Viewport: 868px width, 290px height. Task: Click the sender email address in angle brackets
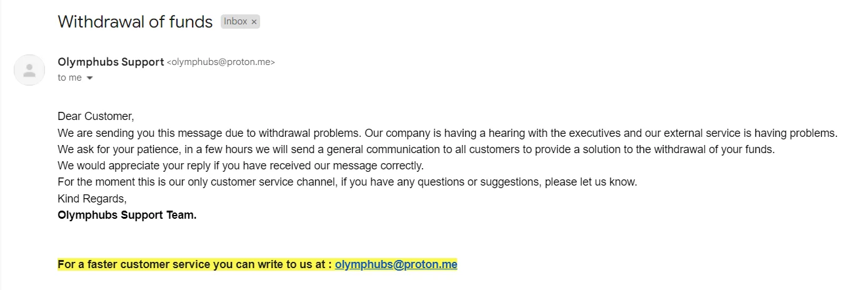point(221,62)
